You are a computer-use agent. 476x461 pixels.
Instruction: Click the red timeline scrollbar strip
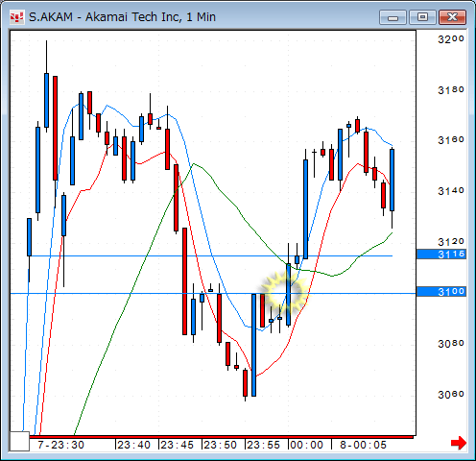pyautogui.click(x=222, y=437)
